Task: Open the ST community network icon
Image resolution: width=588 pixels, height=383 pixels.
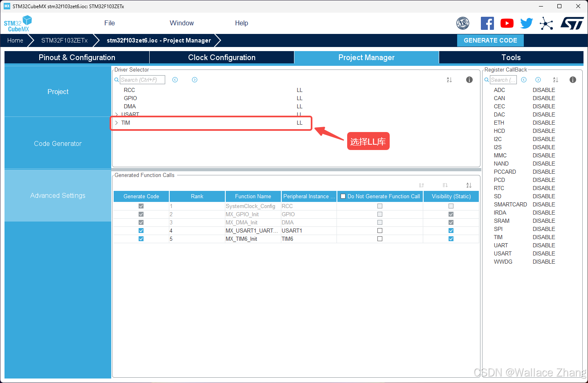Action: pos(546,23)
